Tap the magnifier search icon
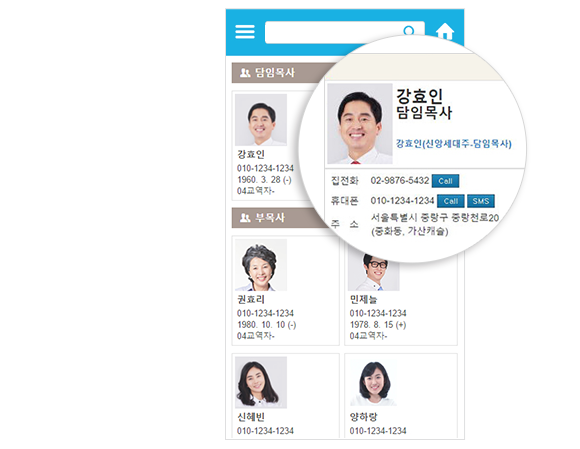The width and height of the screenshot is (580, 449). tap(408, 31)
